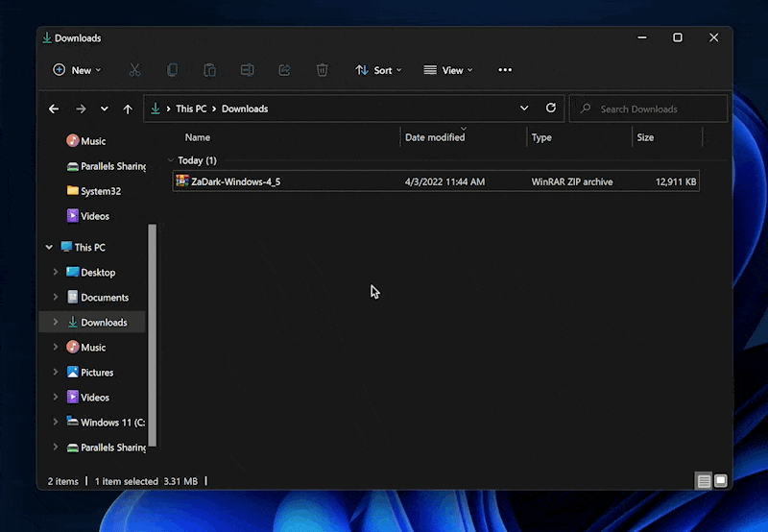Click the WinRAR ZIP archive type cell
Viewport: 768px width, 532px height.
click(x=572, y=181)
